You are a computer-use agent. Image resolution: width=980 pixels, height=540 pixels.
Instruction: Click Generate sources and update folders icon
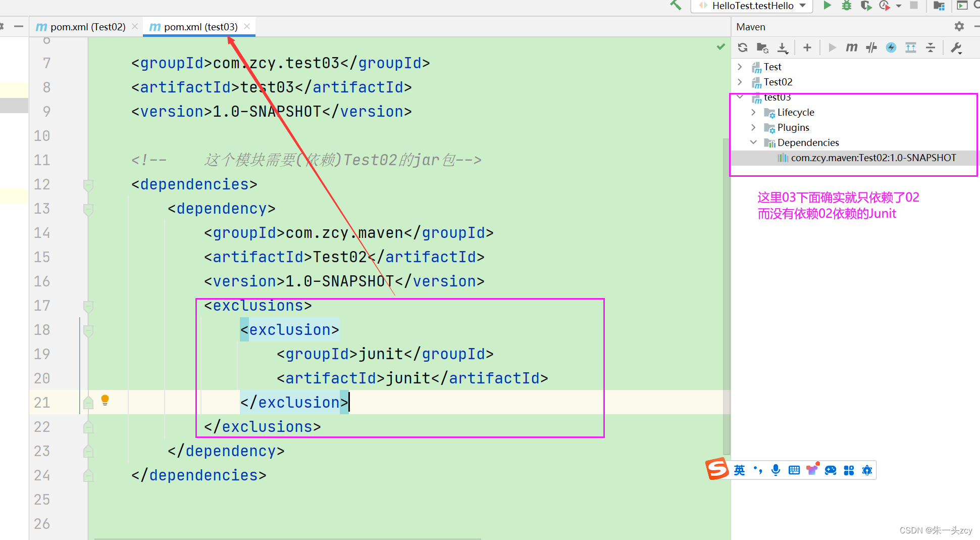point(762,47)
